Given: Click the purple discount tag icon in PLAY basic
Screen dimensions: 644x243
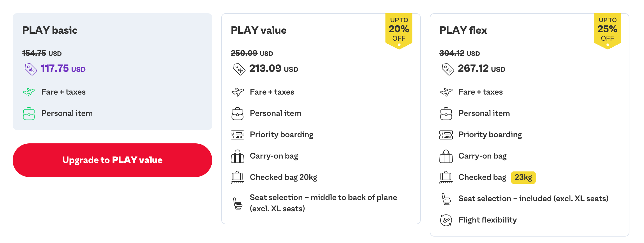Looking at the screenshot, I should coord(31,69).
